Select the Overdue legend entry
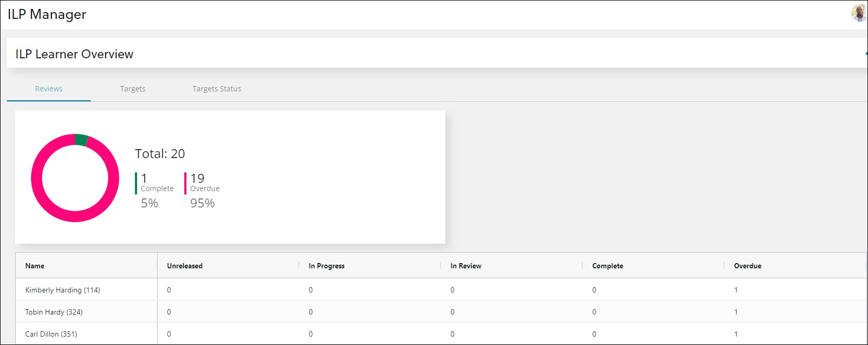The height and width of the screenshot is (345, 868). tap(204, 183)
